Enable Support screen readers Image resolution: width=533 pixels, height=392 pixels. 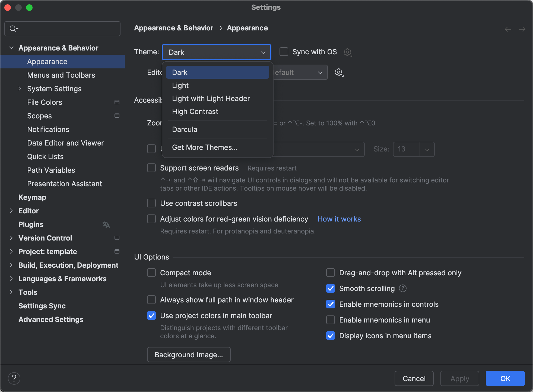pyautogui.click(x=151, y=168)
